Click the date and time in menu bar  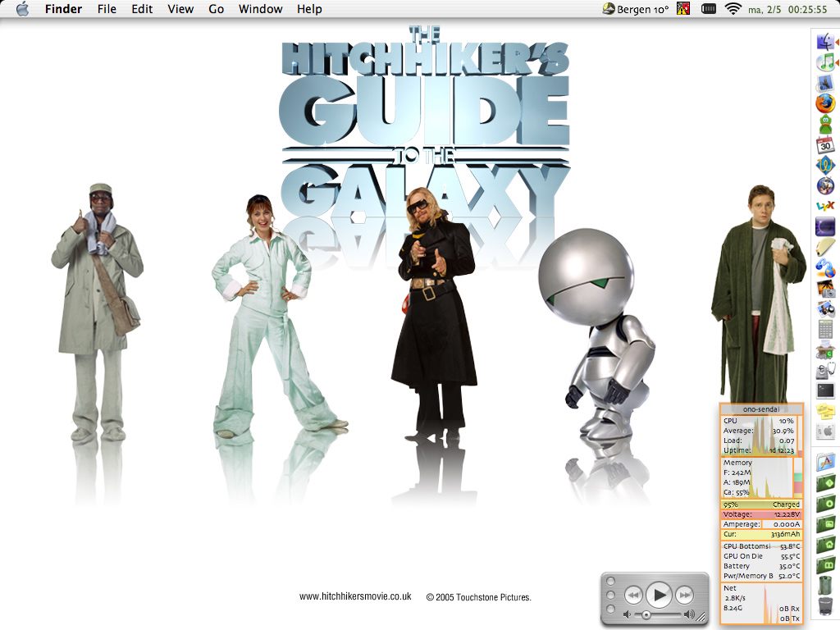click(787, 9)
